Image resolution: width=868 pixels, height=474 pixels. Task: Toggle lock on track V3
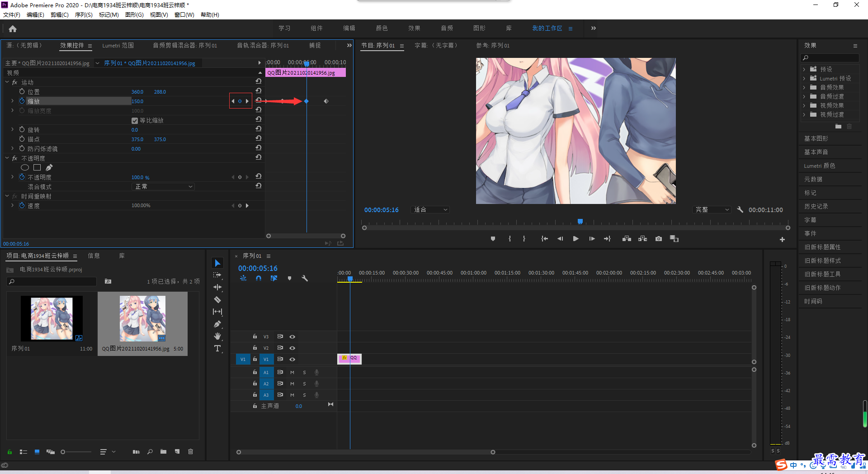pos(255,337)
